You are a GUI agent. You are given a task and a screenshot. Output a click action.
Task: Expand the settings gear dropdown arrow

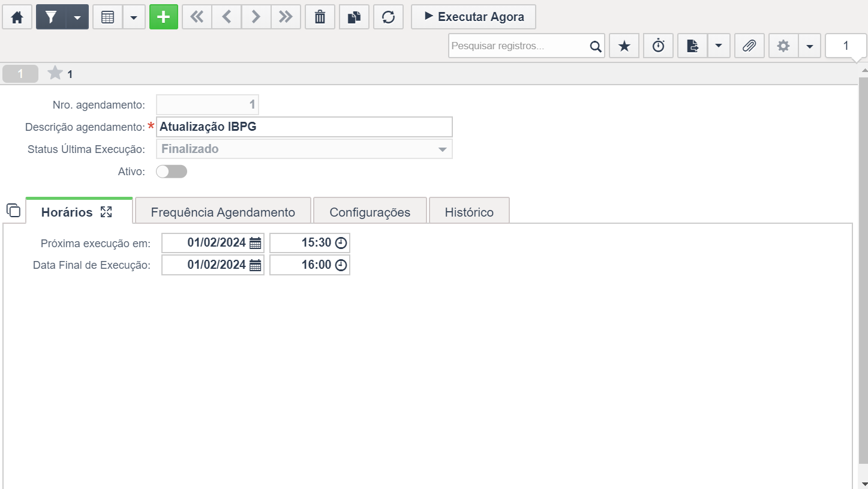(x=809, y=46)
